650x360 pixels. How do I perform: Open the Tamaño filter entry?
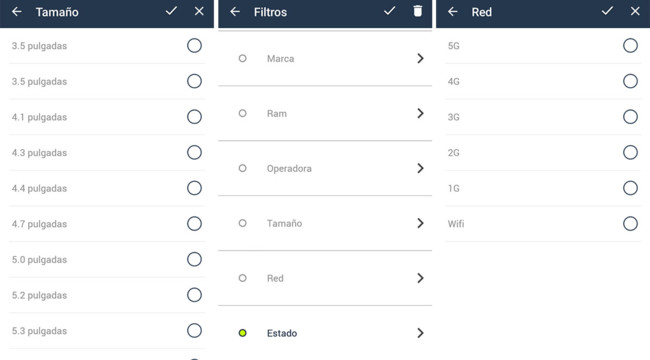pos(325,224)
